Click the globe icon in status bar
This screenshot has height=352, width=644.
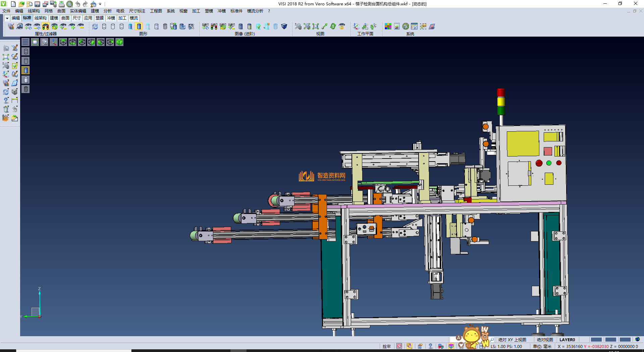pos(637,340)
